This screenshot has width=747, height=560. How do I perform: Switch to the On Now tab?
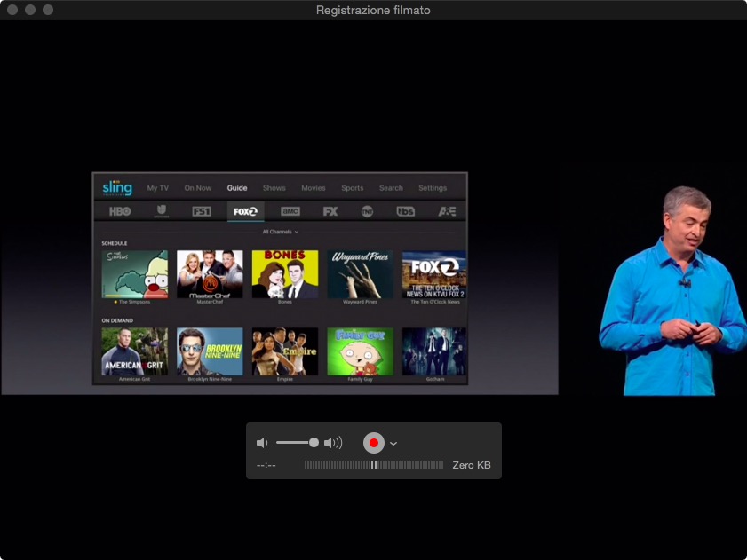pyautogui.click(x=198, y=188)
